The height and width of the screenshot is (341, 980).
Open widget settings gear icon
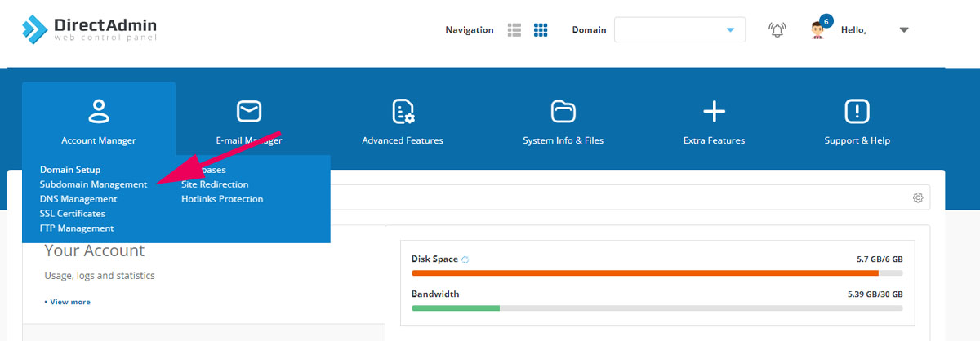pyautogui.click(x=918, y=197)
